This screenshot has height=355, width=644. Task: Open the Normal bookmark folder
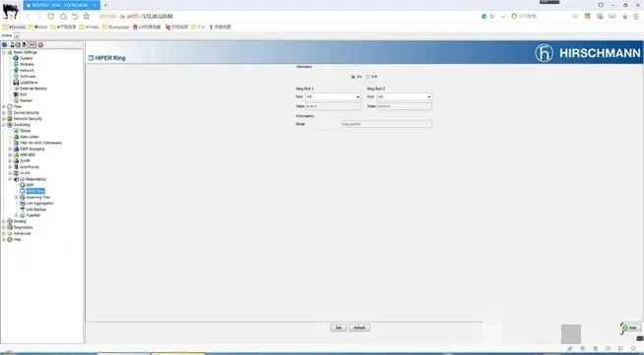[14, 28]
